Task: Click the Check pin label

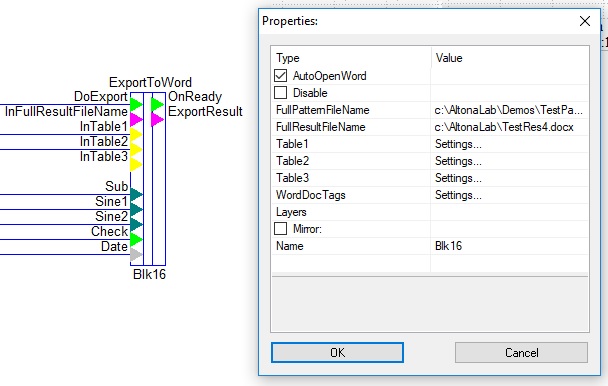Action: (109, 232)
